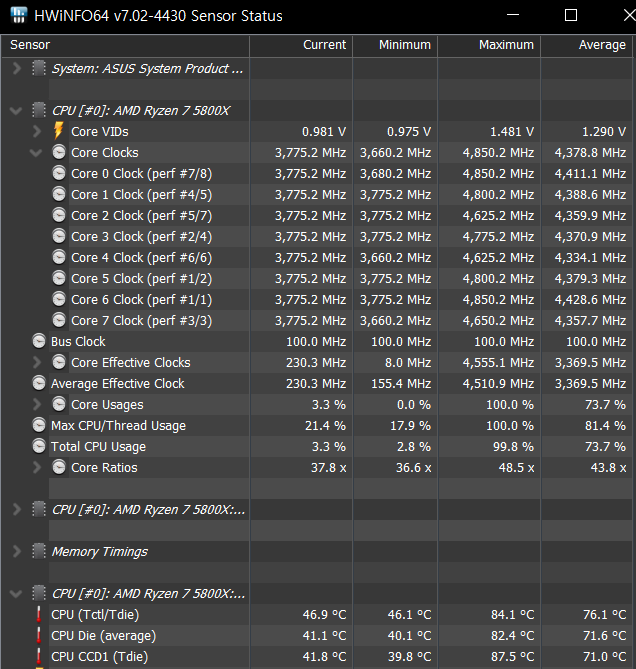
Task: Click the clock icon for Core 5 Clock
Action: [x=59, y=278]
